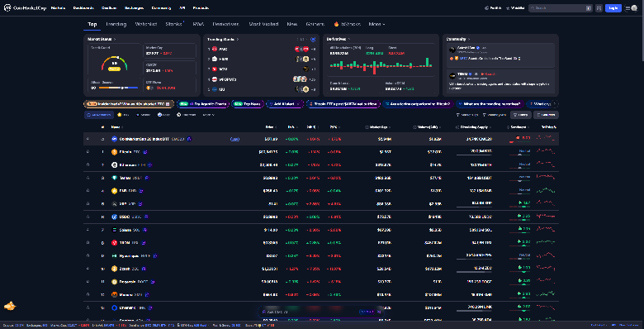
Task: Select the Derivatives tab
Action: pos(226,24)
